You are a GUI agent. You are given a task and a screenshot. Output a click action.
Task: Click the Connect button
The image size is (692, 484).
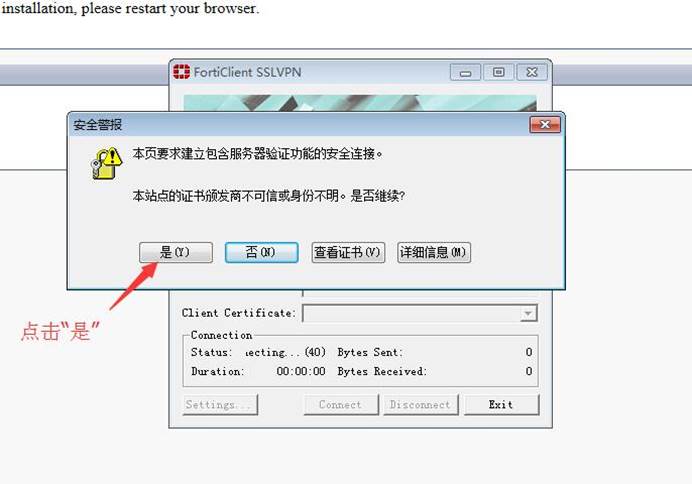pyautogui.click(x=341, y=405)
